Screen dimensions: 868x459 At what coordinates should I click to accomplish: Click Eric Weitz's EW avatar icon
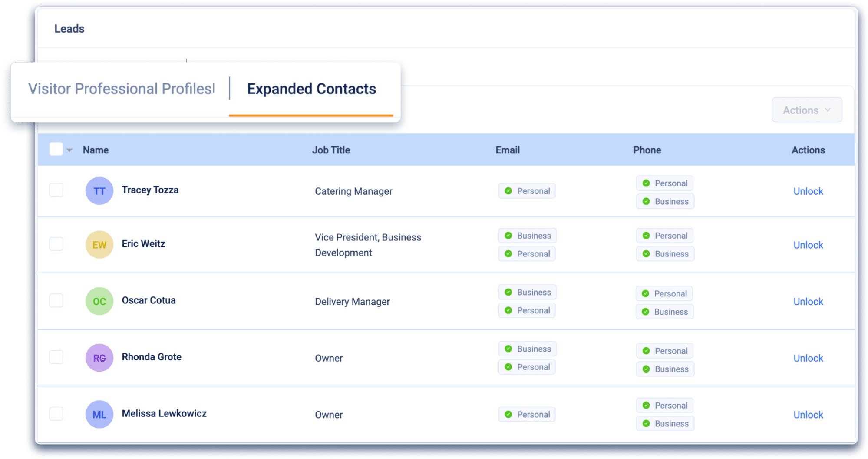99,245
